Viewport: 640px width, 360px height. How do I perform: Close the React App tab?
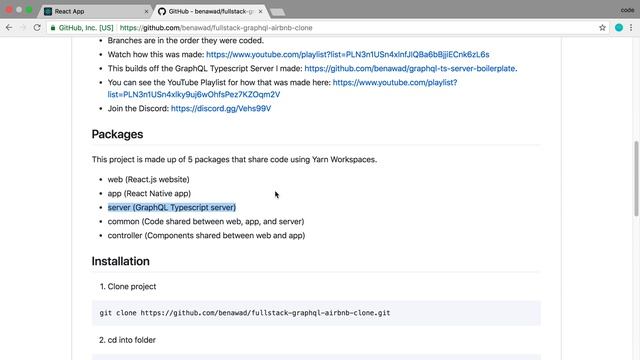[147, 11]
